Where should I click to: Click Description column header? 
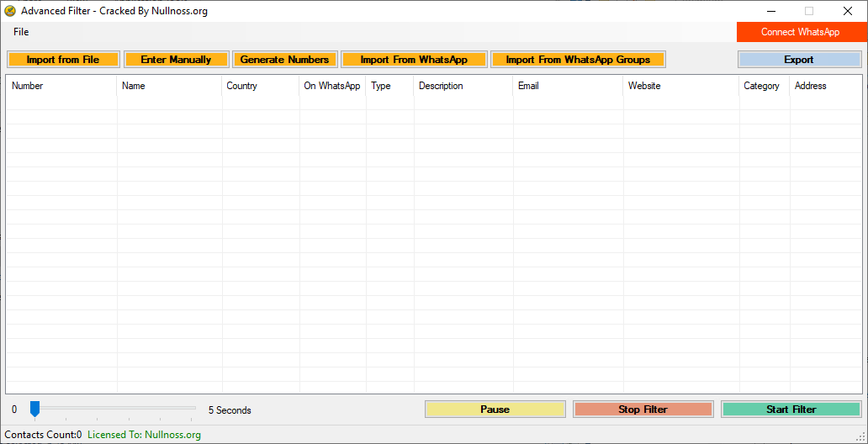[x=463, y=86]
